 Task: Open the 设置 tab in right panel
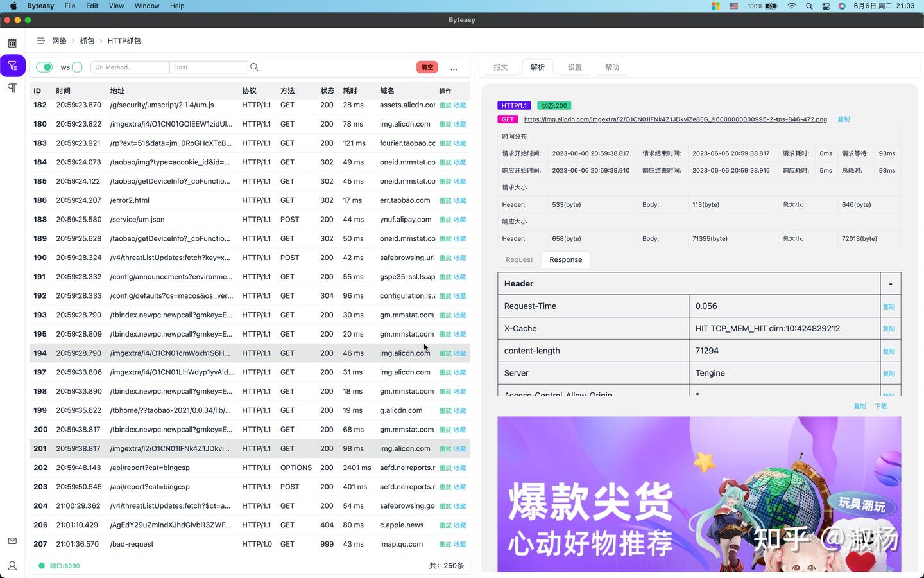click(x=574, y=67)
